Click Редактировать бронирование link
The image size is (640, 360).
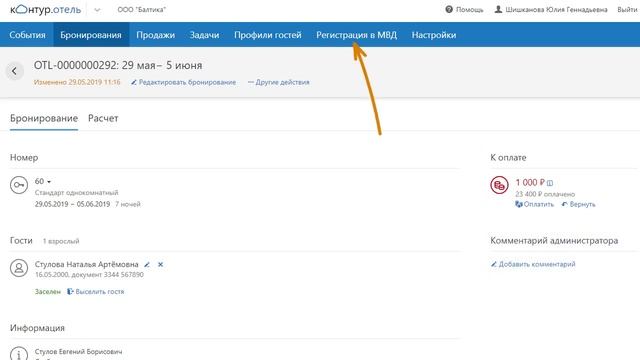coord(183,82)
